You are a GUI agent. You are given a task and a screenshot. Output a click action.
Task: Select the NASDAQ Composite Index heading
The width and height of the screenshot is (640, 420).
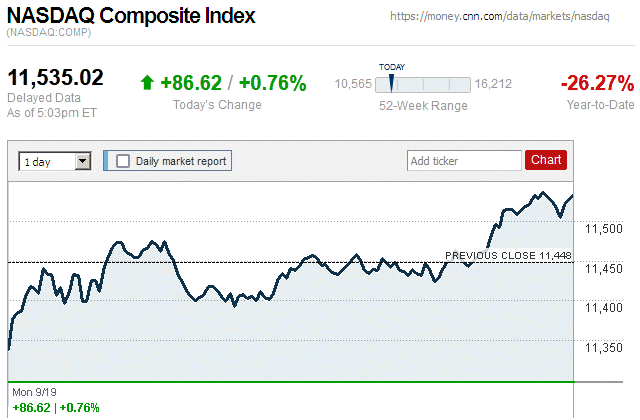[131, 17]
